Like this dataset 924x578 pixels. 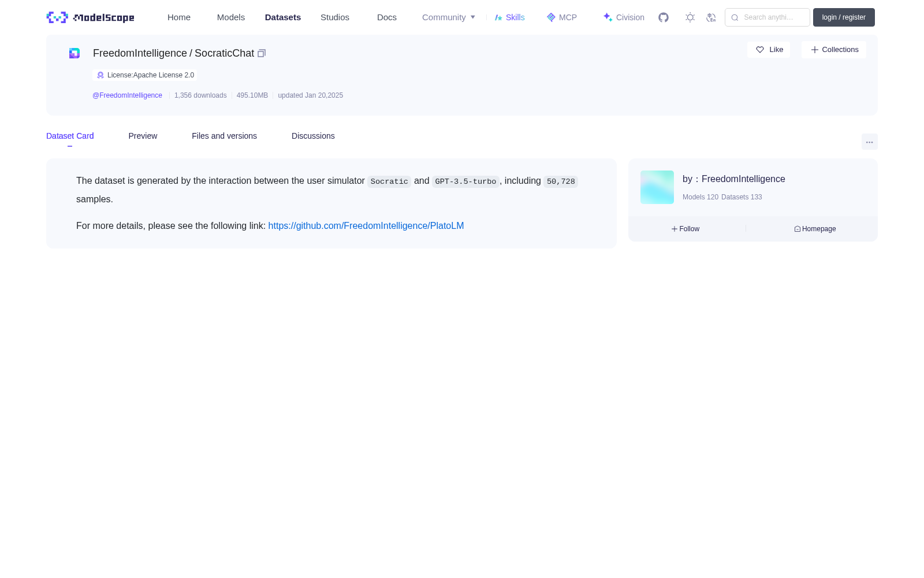(769, 50)
